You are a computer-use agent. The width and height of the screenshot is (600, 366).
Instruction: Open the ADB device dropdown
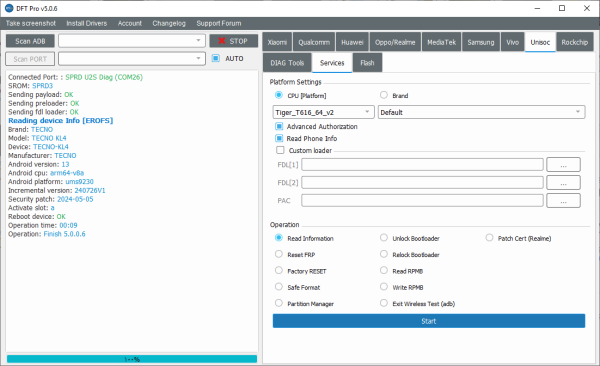point(132,41)
